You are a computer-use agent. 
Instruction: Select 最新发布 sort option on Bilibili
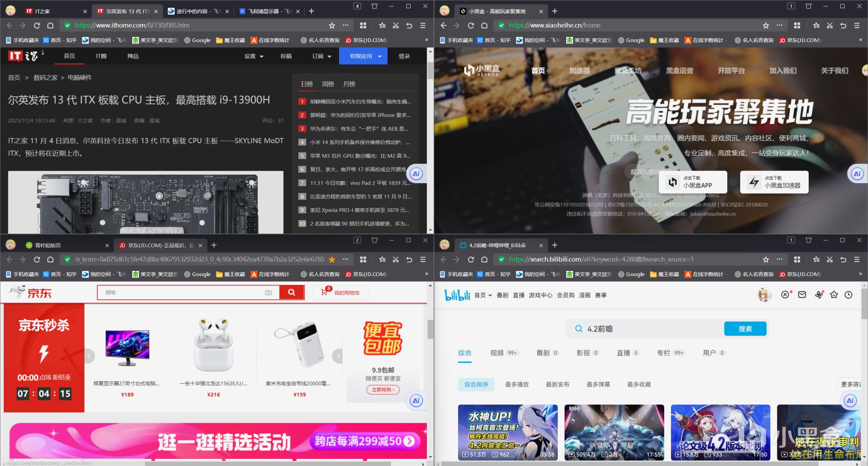[557, 384]
